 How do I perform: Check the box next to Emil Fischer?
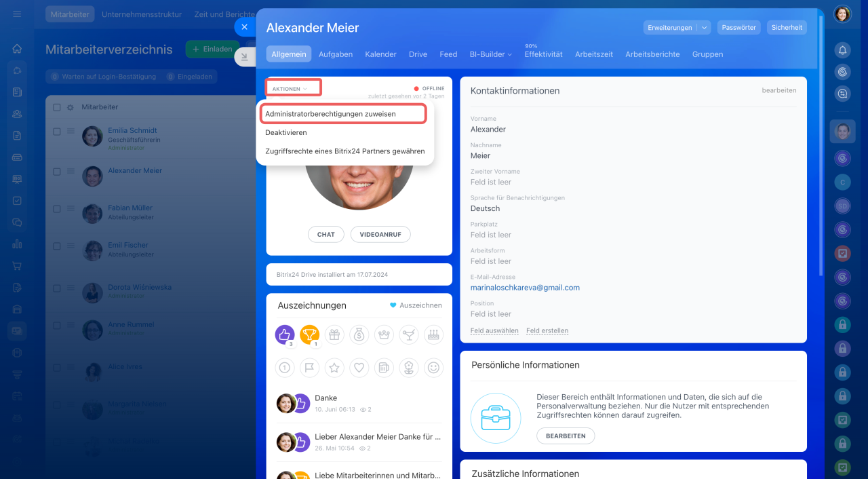tap(57, 246)
